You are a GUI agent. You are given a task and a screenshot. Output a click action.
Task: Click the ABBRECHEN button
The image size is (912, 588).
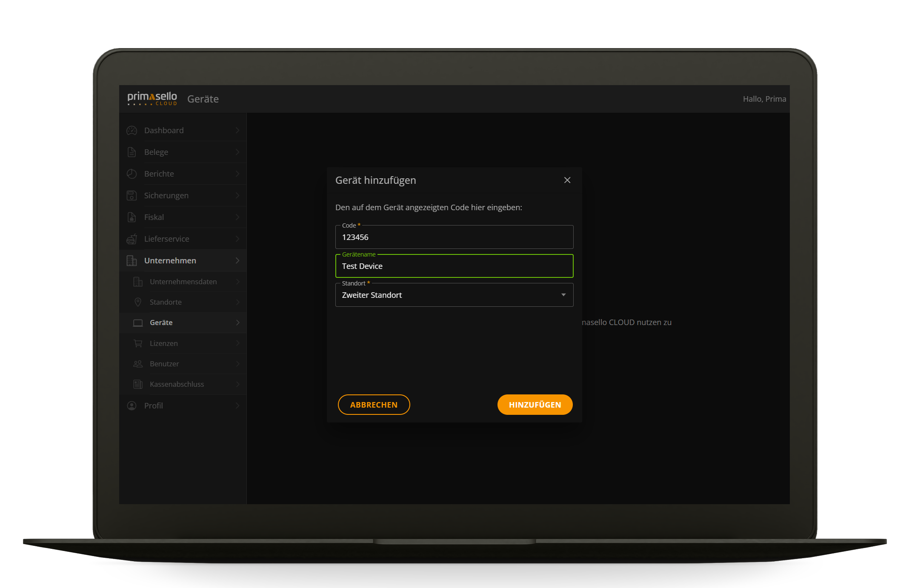pyautogui.click(x=374, y=405)
